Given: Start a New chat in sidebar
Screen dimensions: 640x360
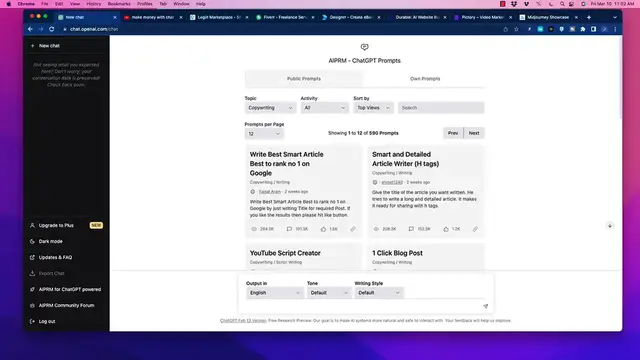Looking at the screenshot, I should coord(66,46).
